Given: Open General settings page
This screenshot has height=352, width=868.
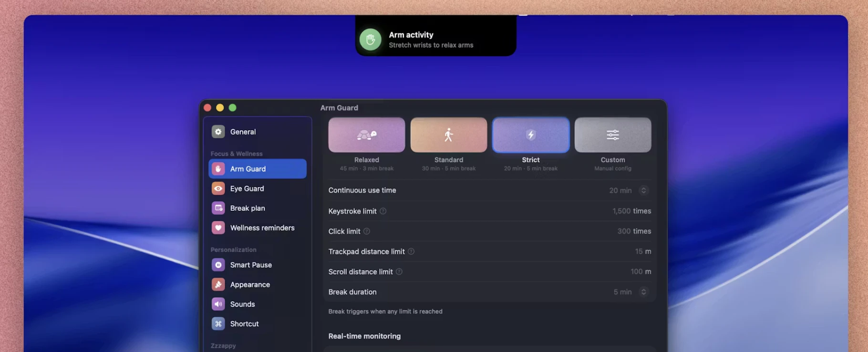Looking at the screenshot, I should (258, 132).
